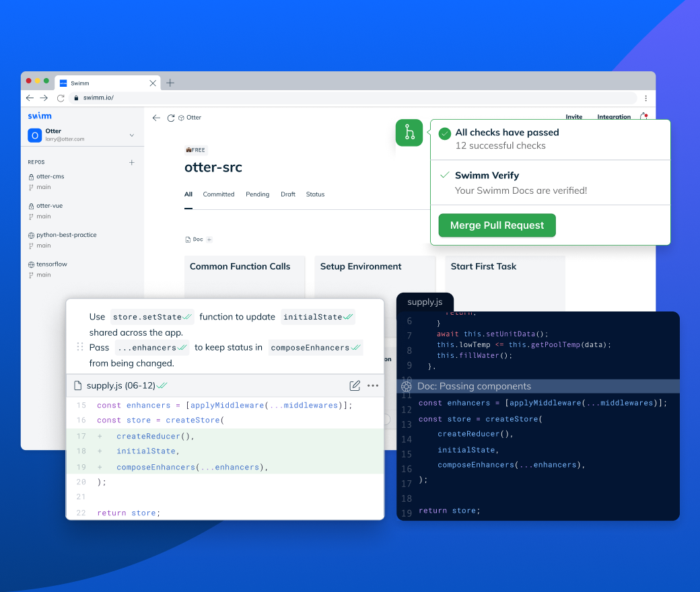Viewport: 700px width, 592px height.
Task: Edit the supply.js snippet with pencil icon
Action: (355, 385)
